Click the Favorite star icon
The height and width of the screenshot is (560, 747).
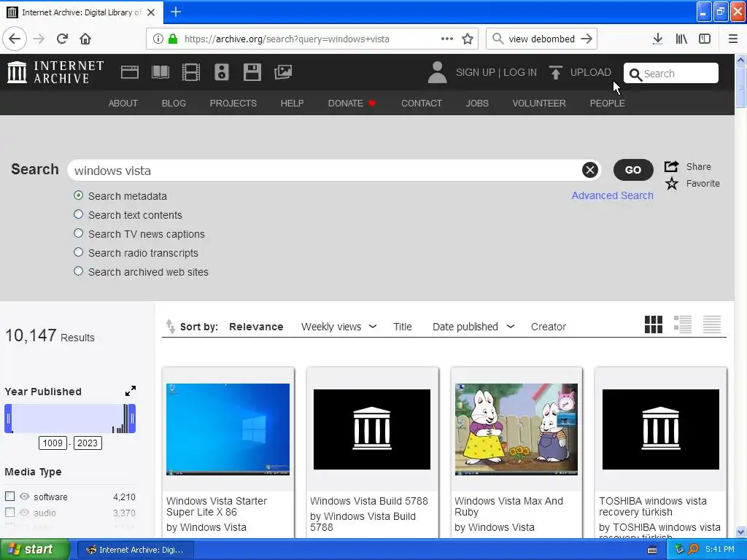(x=672, y=183)
